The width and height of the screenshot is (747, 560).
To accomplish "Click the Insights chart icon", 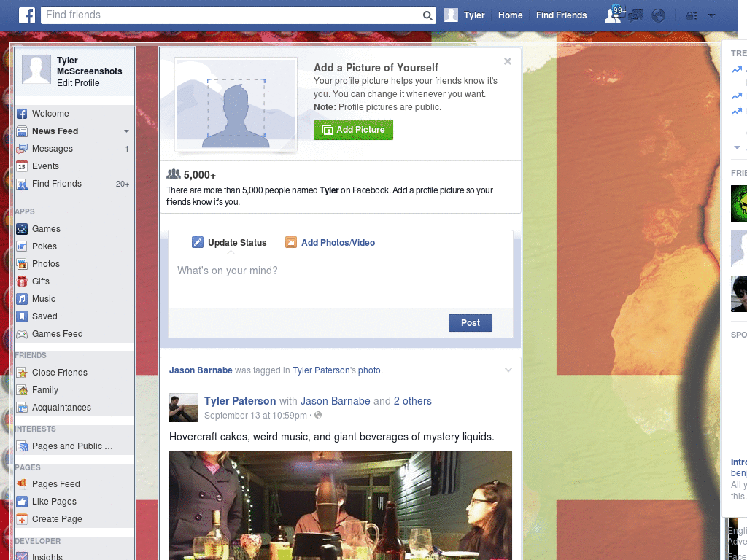I will pos(22,556).
